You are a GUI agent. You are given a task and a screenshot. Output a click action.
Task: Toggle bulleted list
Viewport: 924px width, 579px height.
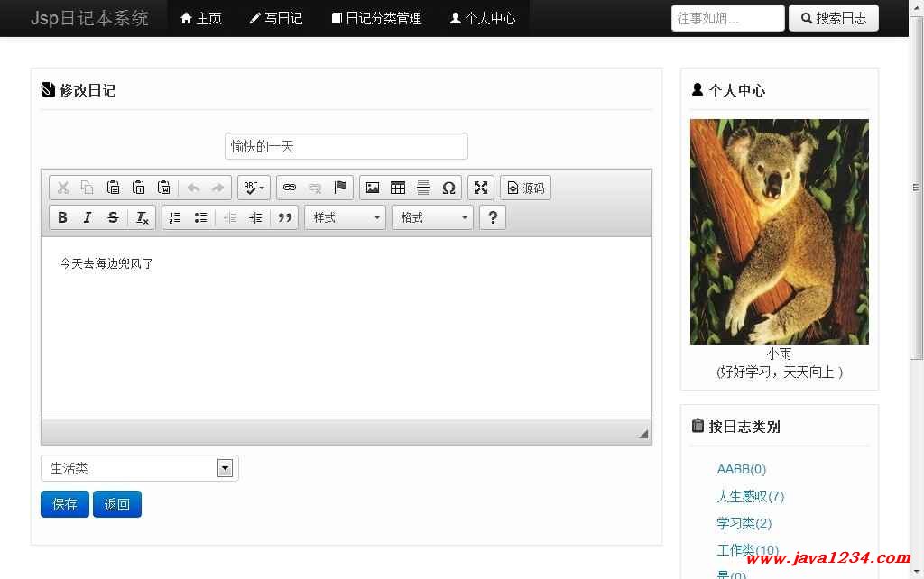coord(200,217)
